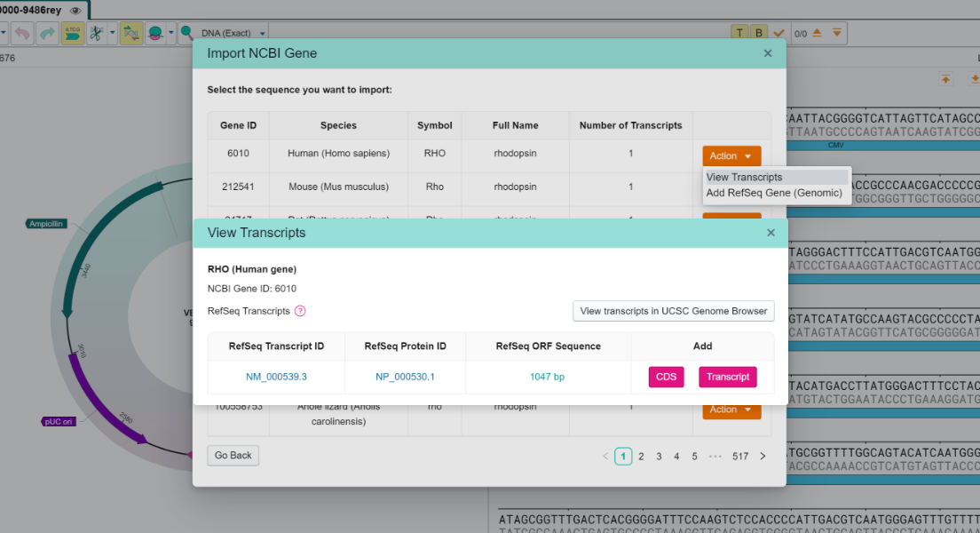Image resolution: width=980 pixels, height=533 pixels.
Task: Close the Import NCBI Gene dialog
Action: [768, 53]
